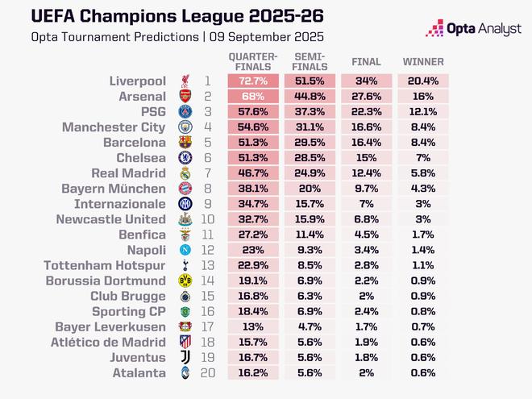This screenshot has height=399, width=532.
Task: Click Arsenal's 16% winner cell
Action: [423, 97]
